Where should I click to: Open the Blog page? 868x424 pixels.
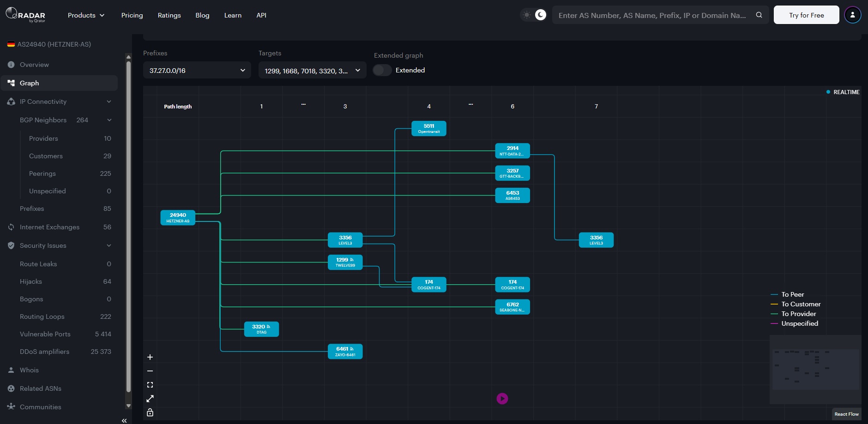coord(202,15)
